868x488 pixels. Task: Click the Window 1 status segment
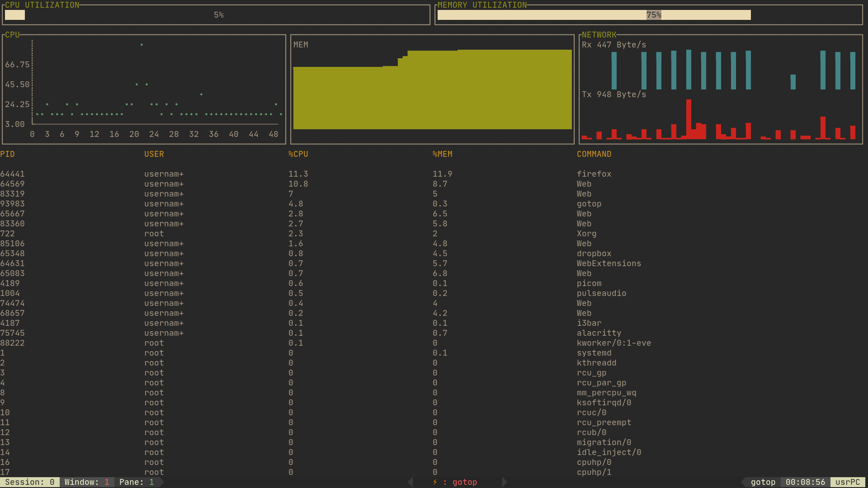[x=86, y=482]
